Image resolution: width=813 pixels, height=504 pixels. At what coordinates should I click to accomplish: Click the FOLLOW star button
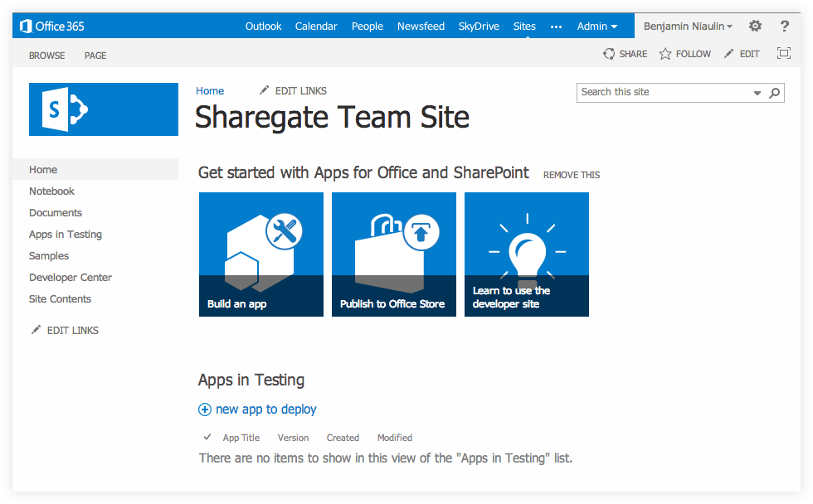click(x=685, y=54)
